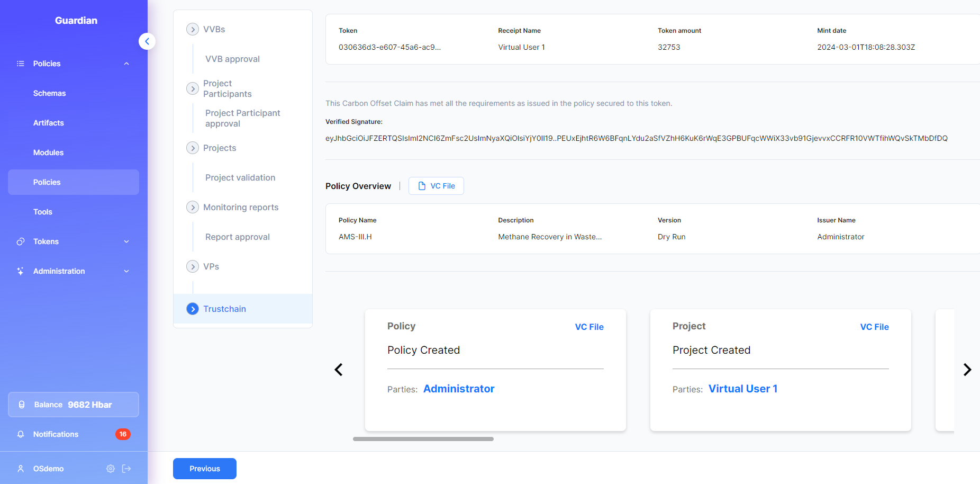Go to next trustchain card arrow
Screen dimensions: 980x484
click(x=967, y=370)
